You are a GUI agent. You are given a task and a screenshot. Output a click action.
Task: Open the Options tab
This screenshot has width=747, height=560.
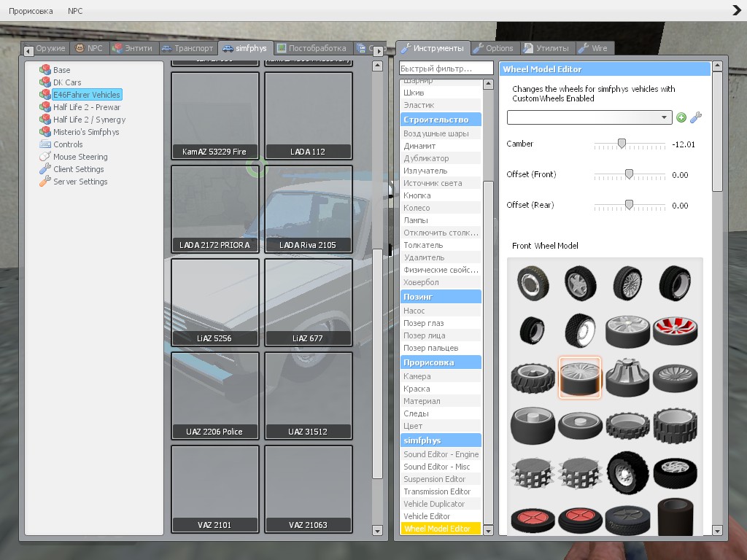[494, 48]
